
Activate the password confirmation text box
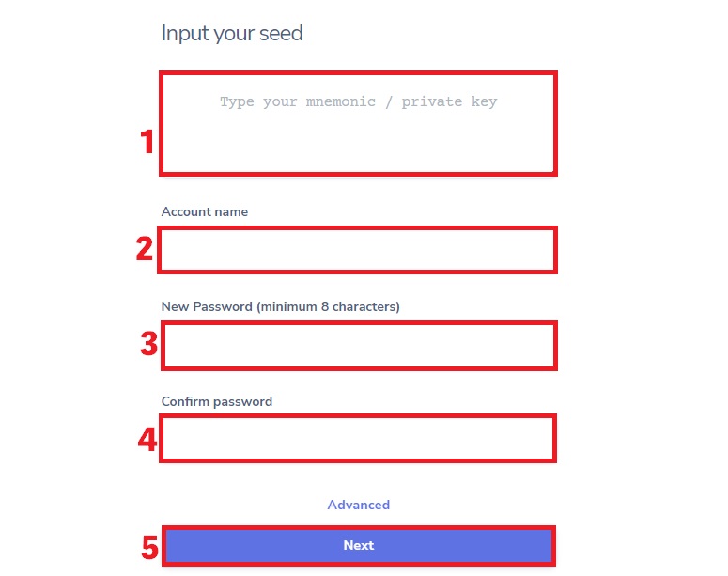coord(358,439)
